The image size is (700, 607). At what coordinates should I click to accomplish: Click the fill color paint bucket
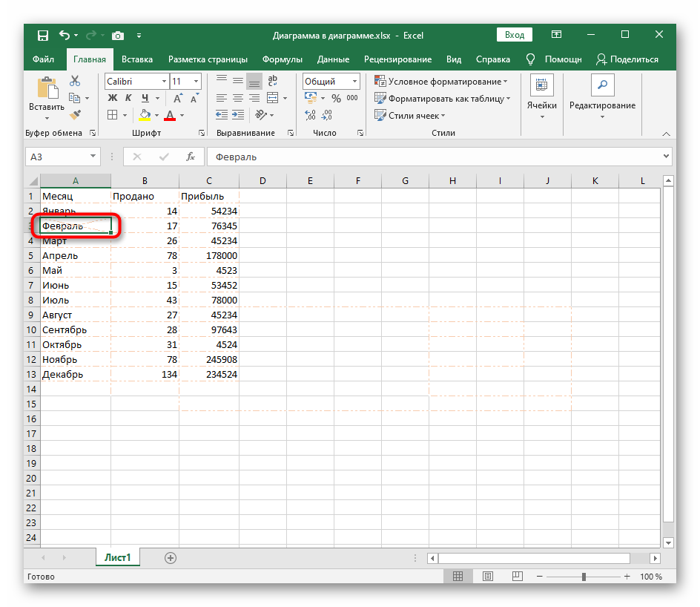[145, 115]
